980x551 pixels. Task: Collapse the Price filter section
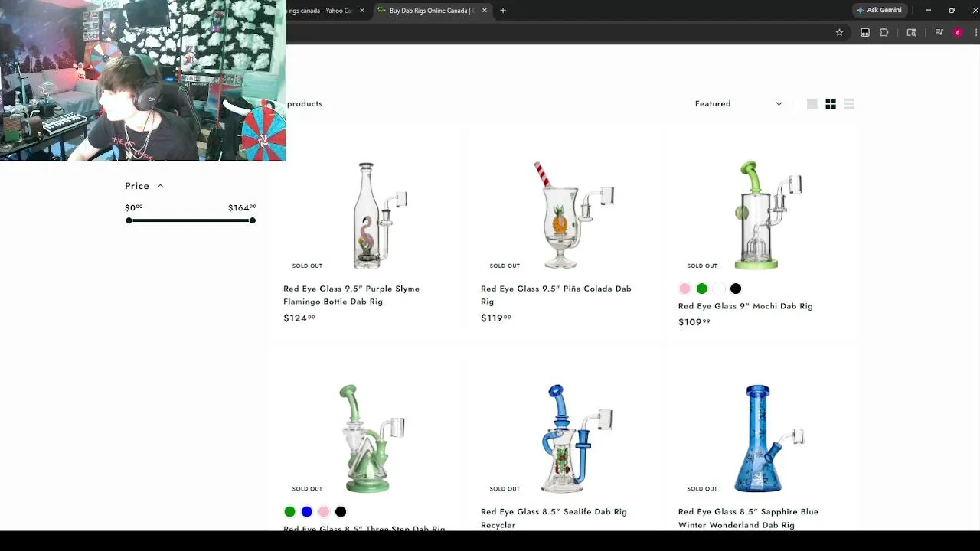(145, 186)
